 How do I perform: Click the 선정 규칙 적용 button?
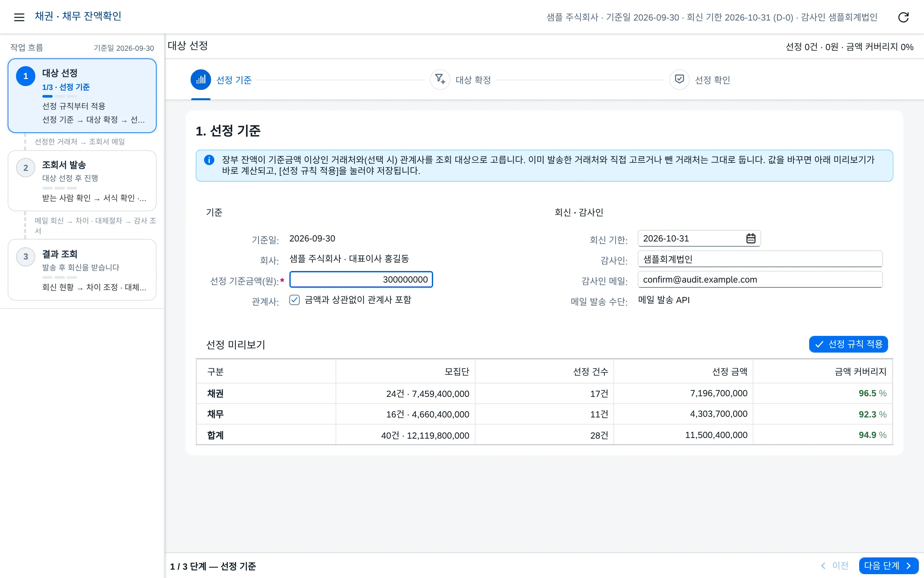pyautogui.click(x=848, y=344)
